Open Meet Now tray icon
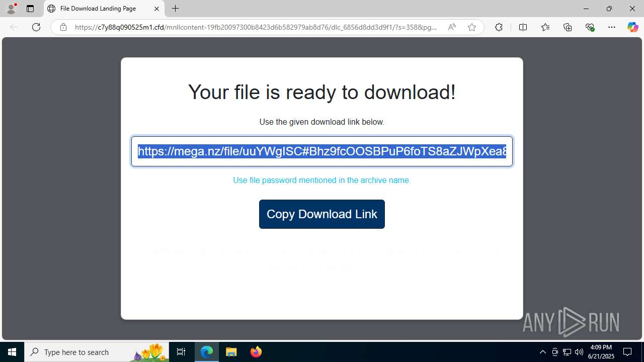 coord(555,352)
